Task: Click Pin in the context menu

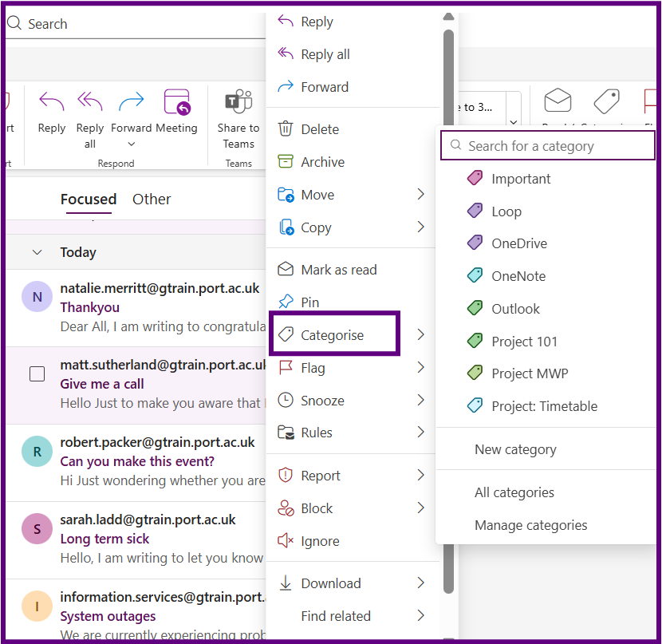Action: (x=353, y=302)
